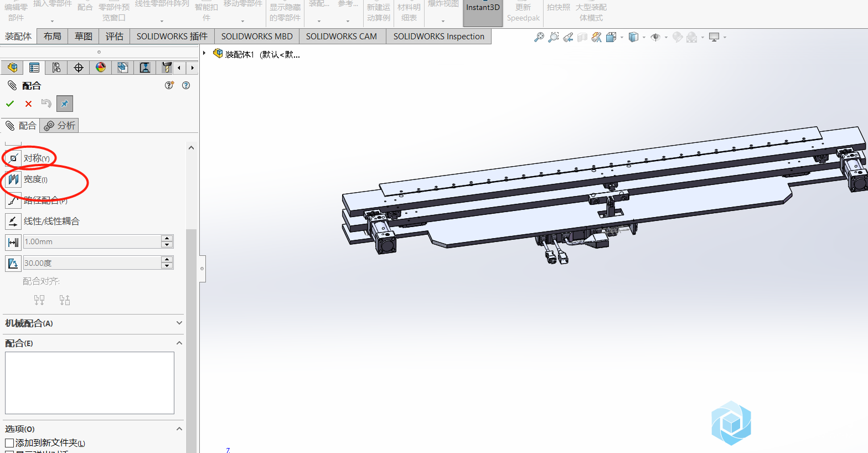Increase the 1.00mm distance with up spinner
This screenshot has width=868, height=453.
tap(167, 238)
